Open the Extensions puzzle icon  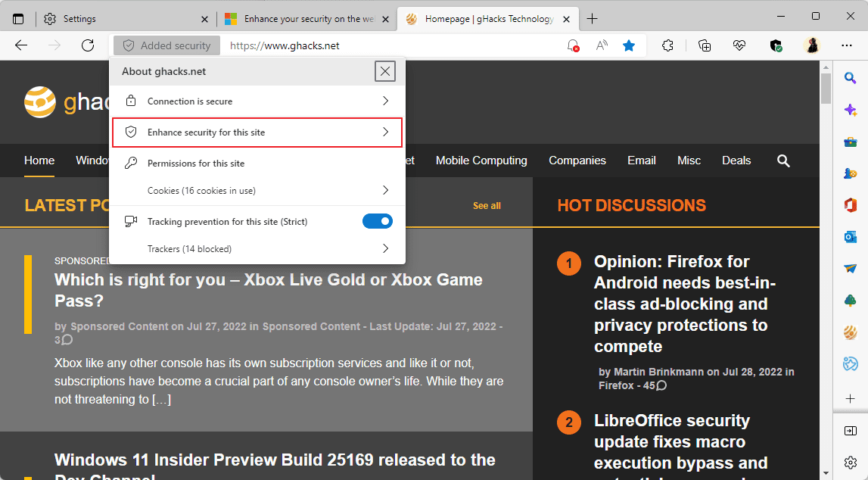point(667,45)
